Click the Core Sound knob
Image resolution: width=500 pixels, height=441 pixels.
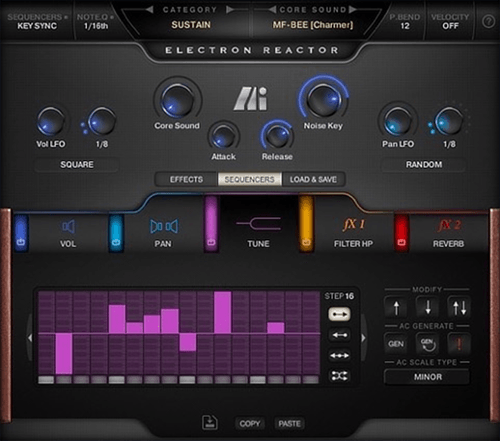point(177,100)
